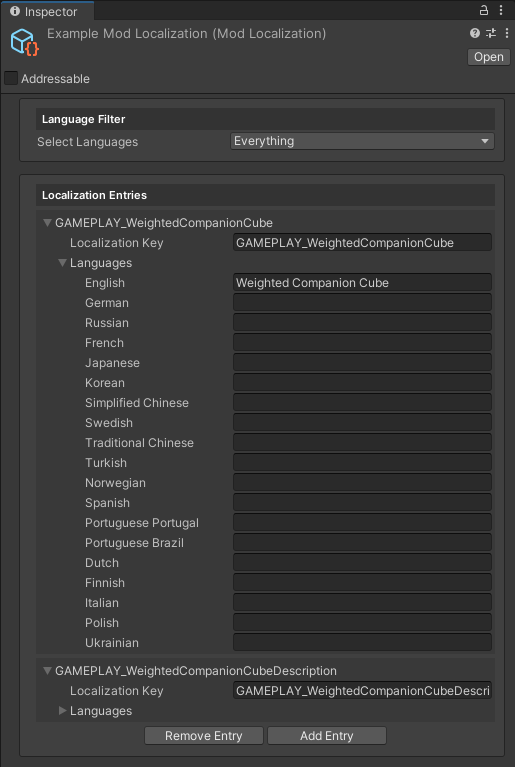Image resolution: width=515 pixels, height=767 pixels.
Task: Click the info icon on Inspector tab
Action: click(15, 11)
